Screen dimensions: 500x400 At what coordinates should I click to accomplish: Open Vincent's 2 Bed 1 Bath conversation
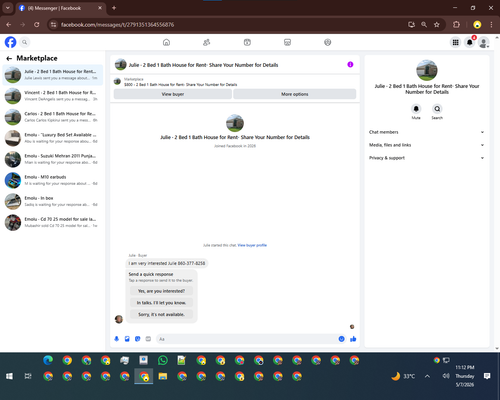point(53,96)
